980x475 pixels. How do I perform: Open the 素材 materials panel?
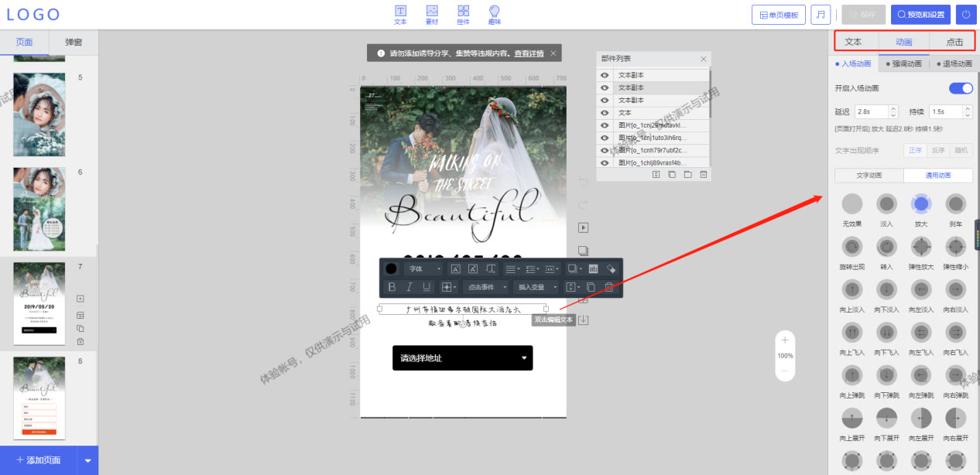[x=431, y=14]
